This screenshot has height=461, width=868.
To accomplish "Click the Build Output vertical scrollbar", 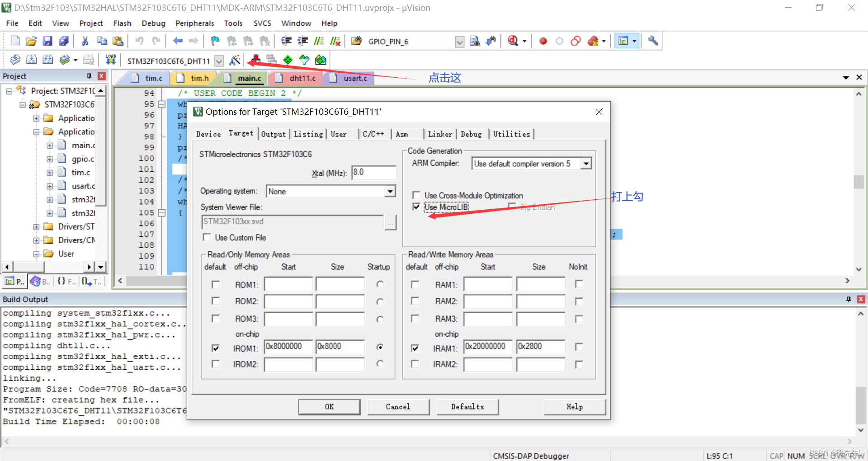I will [860, 372].
